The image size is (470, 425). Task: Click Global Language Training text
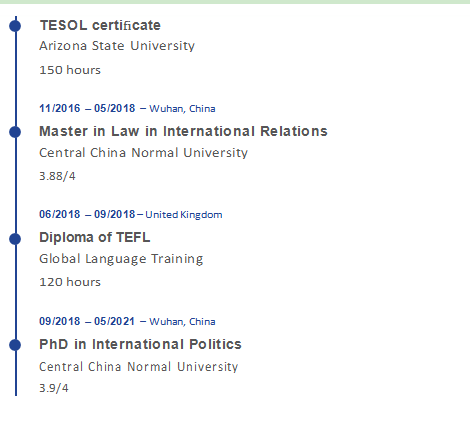121,259
